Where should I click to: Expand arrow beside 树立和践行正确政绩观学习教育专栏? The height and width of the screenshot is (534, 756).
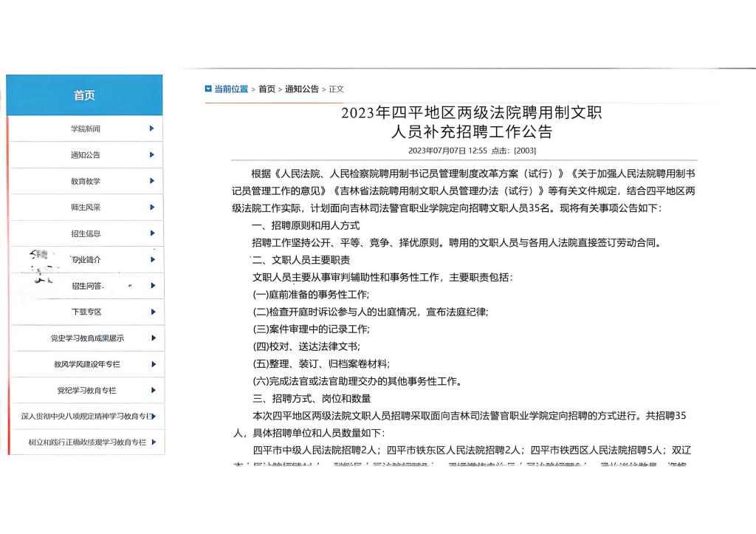[x=154, y=442]
